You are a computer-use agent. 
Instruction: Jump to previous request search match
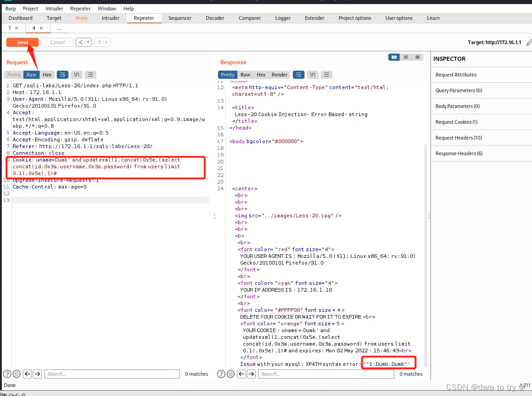click(28, 374)
